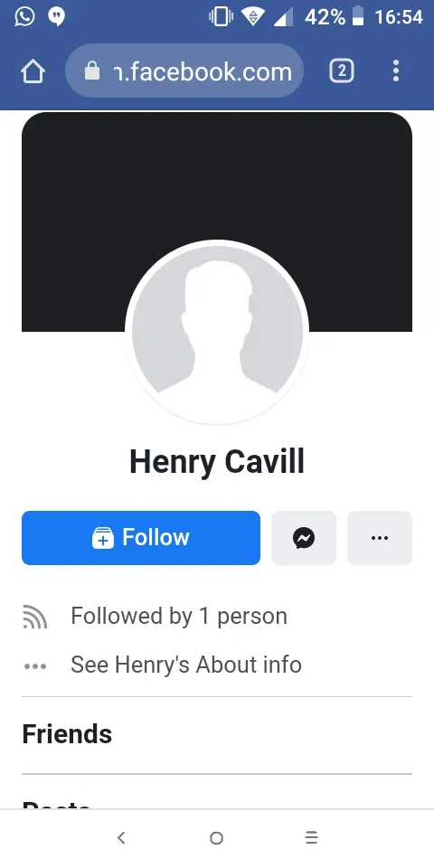Tap the default profile picture avatar

point(217,332)
